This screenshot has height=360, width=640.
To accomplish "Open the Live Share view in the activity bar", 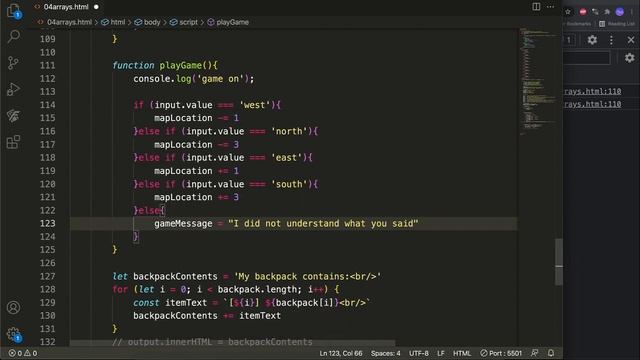I will [x=13, y=116].
